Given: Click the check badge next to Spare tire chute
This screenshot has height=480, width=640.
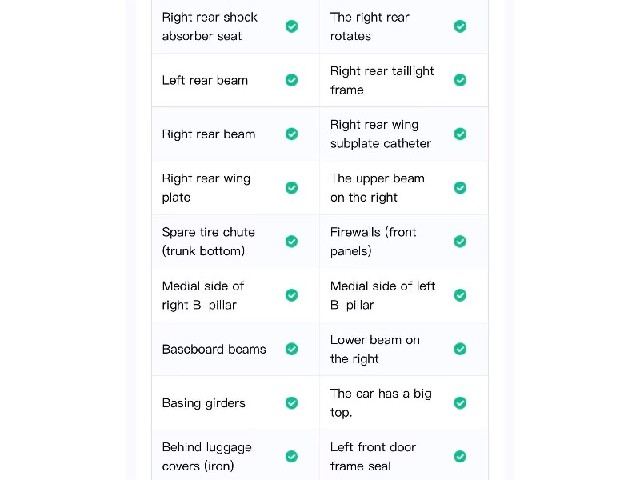Looking at the screenshot, I should click(x=291, y=241).
